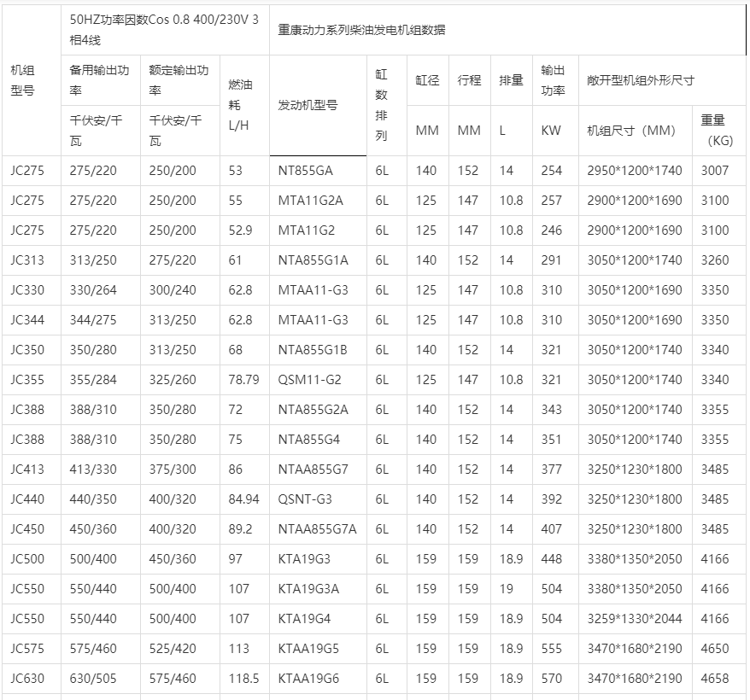Click the 重康动力系列柴油发电机组数据 header

tap(361, 30)
